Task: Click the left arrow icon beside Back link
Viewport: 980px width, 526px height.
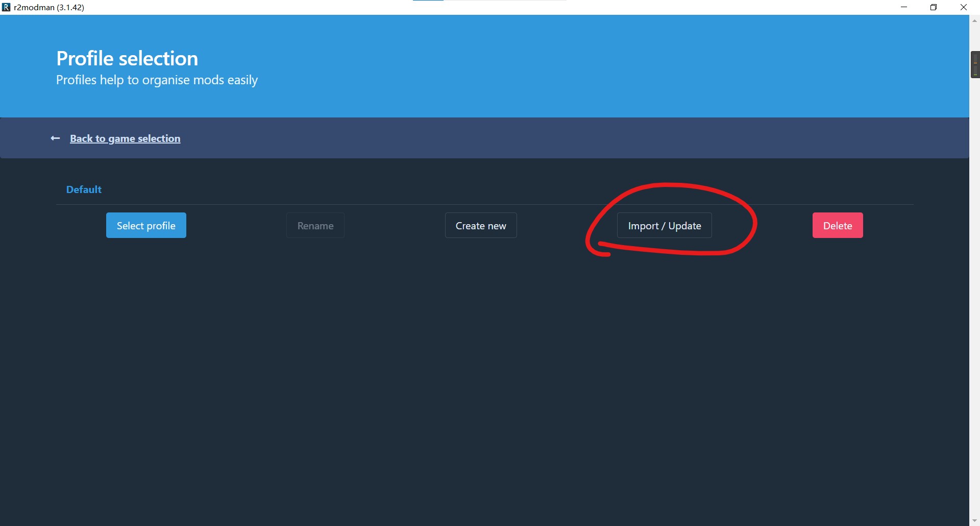Action: click(55, 138)
